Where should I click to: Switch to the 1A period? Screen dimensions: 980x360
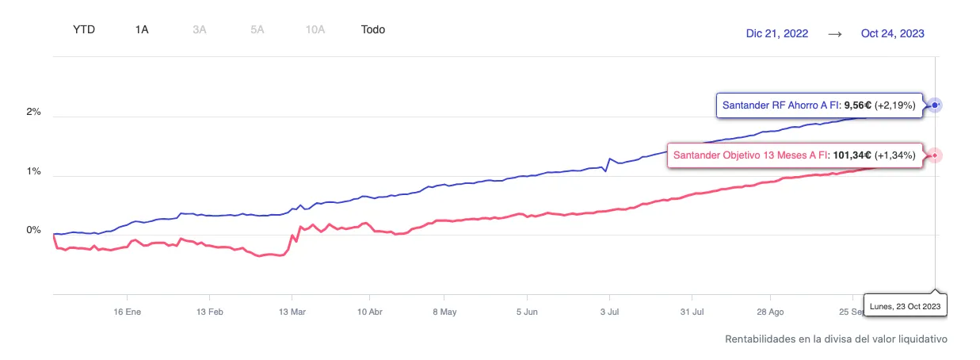(142, 29)
